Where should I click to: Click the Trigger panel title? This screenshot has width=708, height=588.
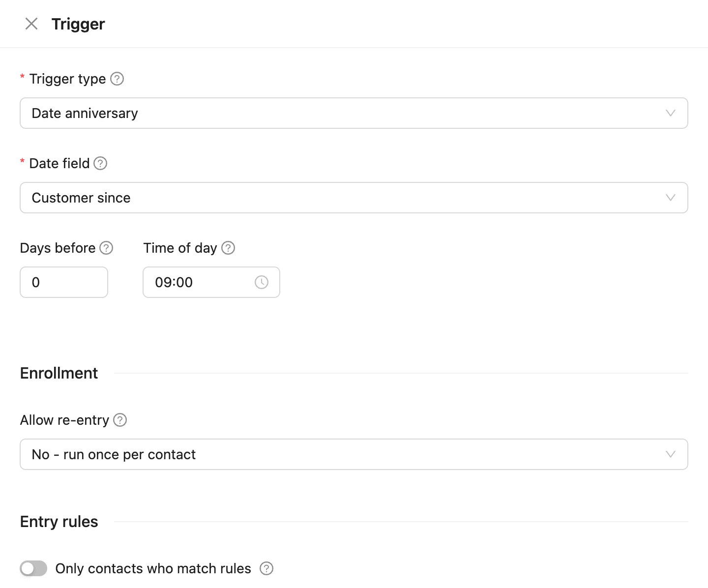78,24
